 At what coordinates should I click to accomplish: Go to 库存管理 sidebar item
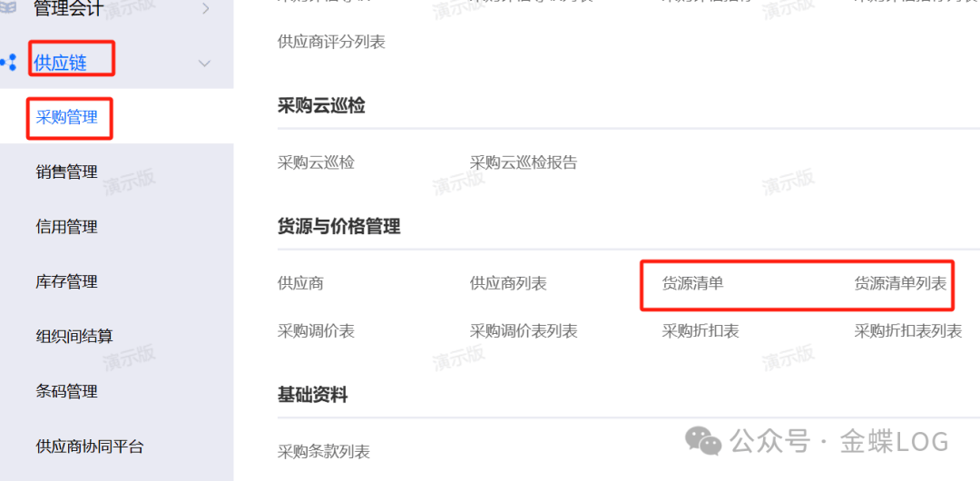[67, 281]
